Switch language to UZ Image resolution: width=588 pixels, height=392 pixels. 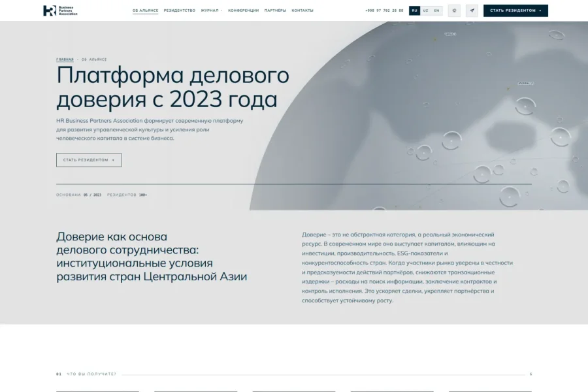click(425, 10)
